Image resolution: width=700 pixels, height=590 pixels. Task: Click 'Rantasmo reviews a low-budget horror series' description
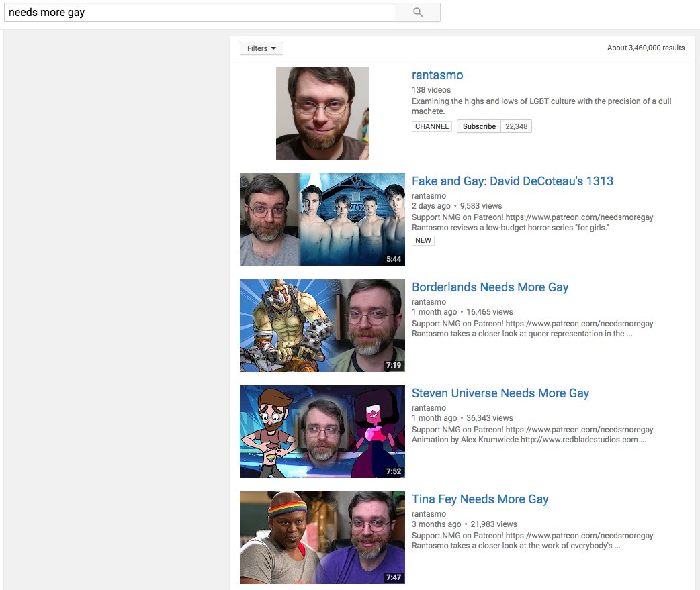coord(511,228)
